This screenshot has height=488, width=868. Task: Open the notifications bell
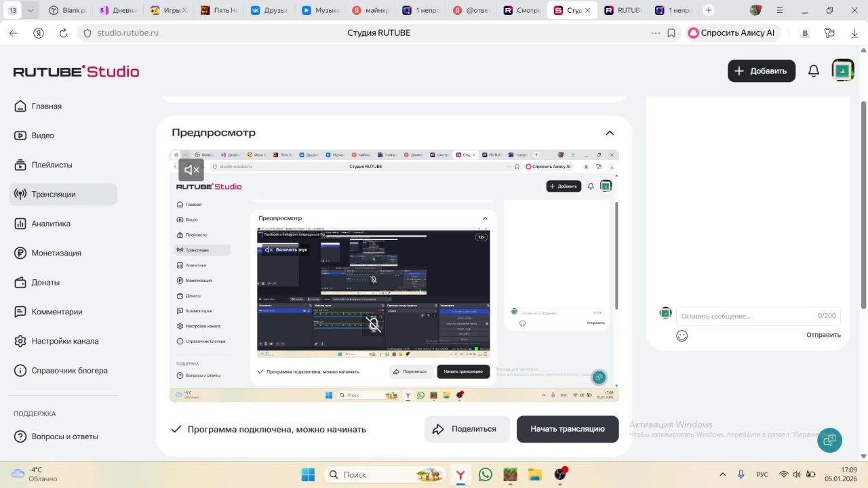[814, 71]
